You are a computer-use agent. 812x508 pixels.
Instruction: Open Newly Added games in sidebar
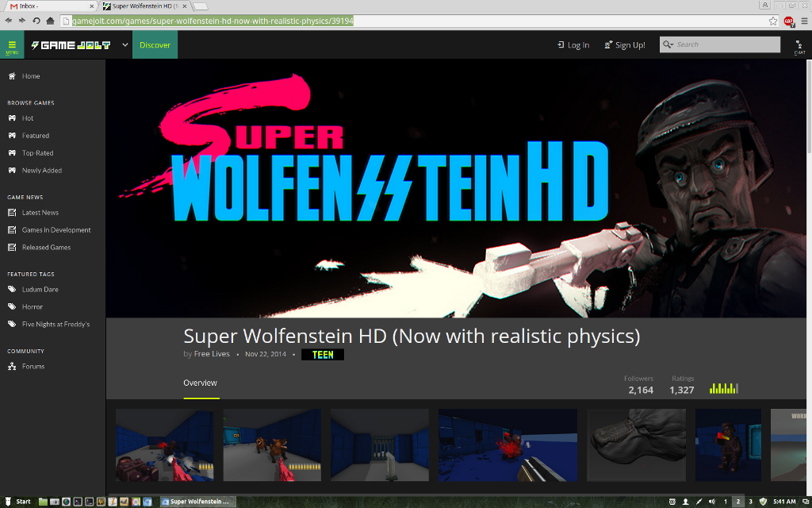click(x=41, y=171)
